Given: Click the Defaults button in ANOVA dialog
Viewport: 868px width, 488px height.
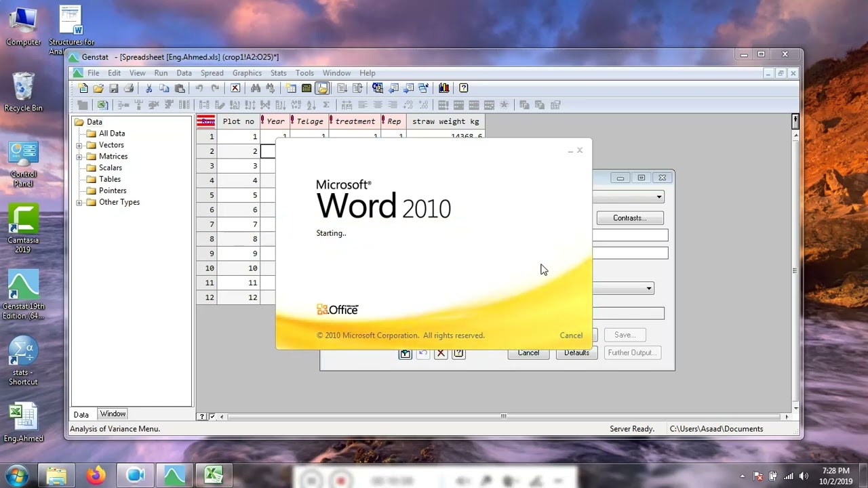Looking at the screenshot, I should pyautogui.click(x=576, y=352).
